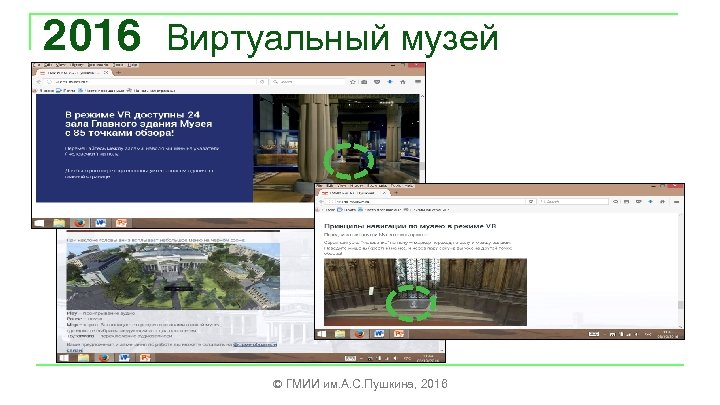The height and width of the screenshot is (405, 720).
Task: Open Start menu in the top VR window taskbar
Action: 40,223
